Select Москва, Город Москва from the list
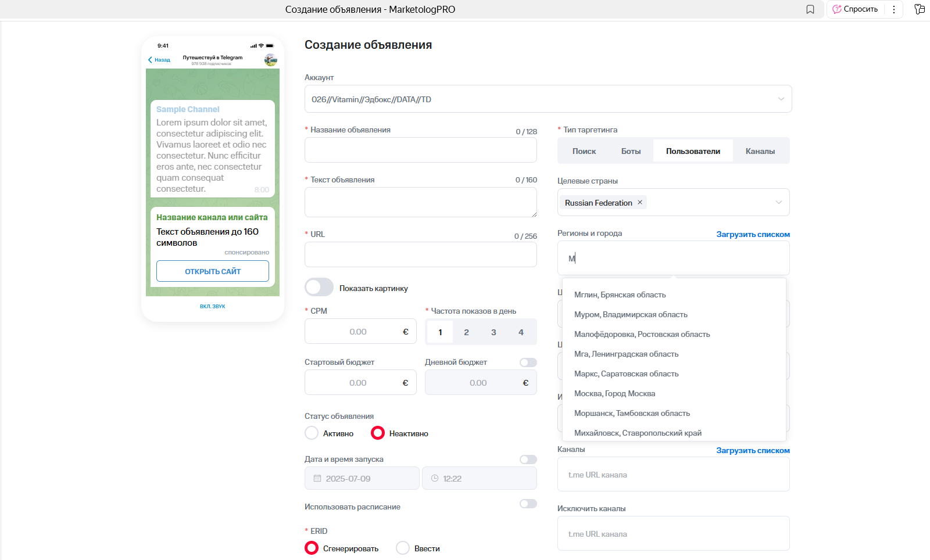This screenshot has width=930, height=560. click(614, 394)
